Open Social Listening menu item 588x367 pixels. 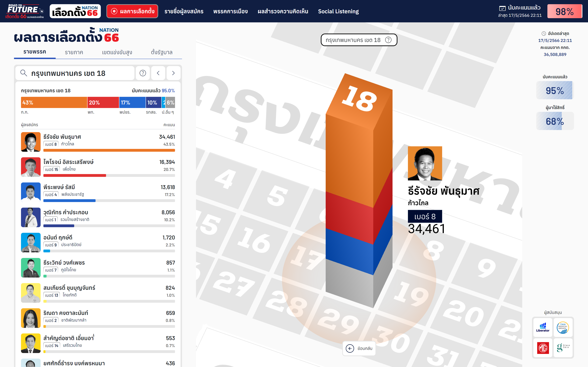click(x=338, y=11)
